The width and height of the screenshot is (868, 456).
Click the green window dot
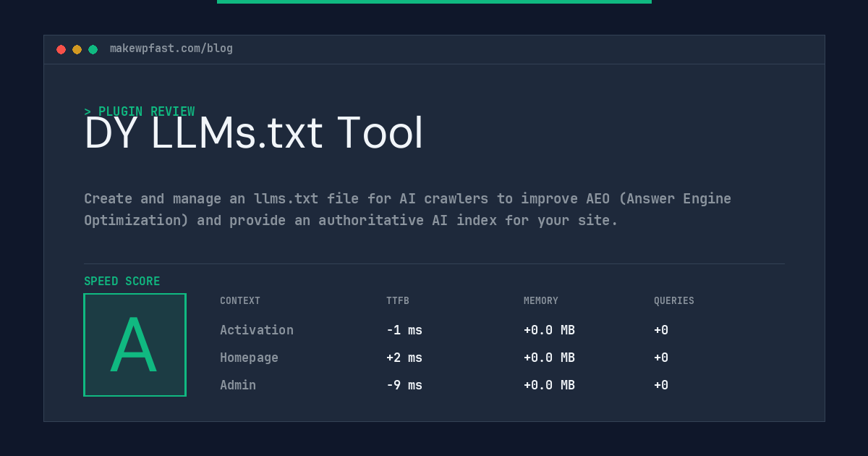(x=93, y=49)
